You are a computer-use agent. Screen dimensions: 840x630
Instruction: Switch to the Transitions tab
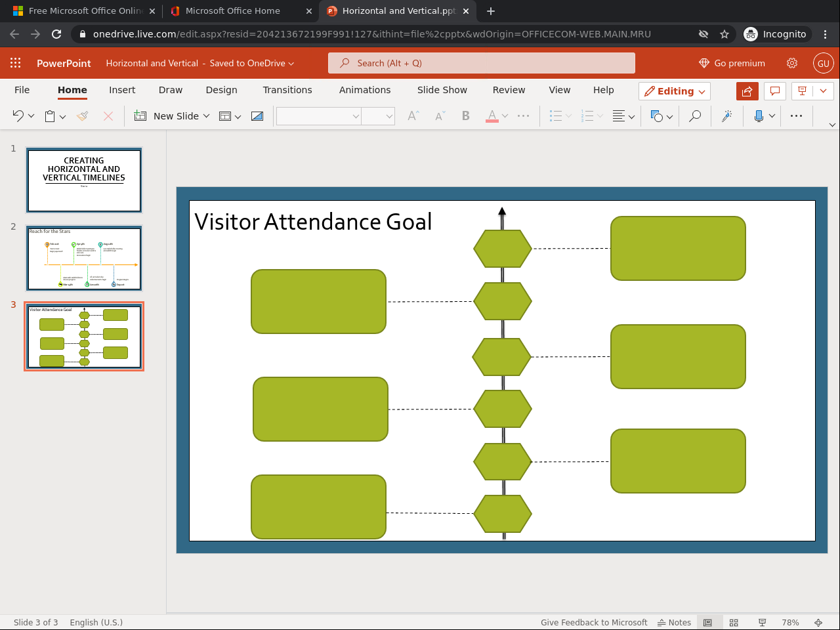pos(287,90)
